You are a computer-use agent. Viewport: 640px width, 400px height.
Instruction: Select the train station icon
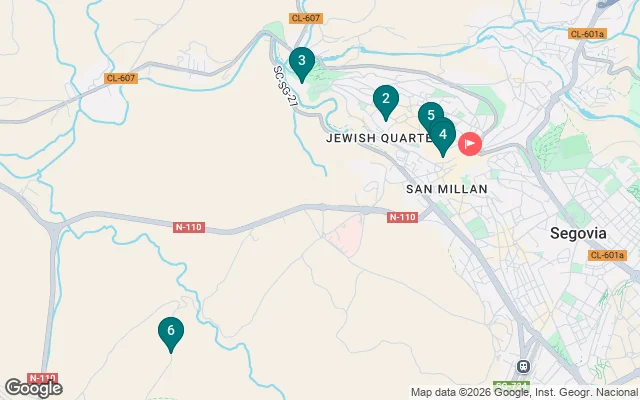click(523, 366)
